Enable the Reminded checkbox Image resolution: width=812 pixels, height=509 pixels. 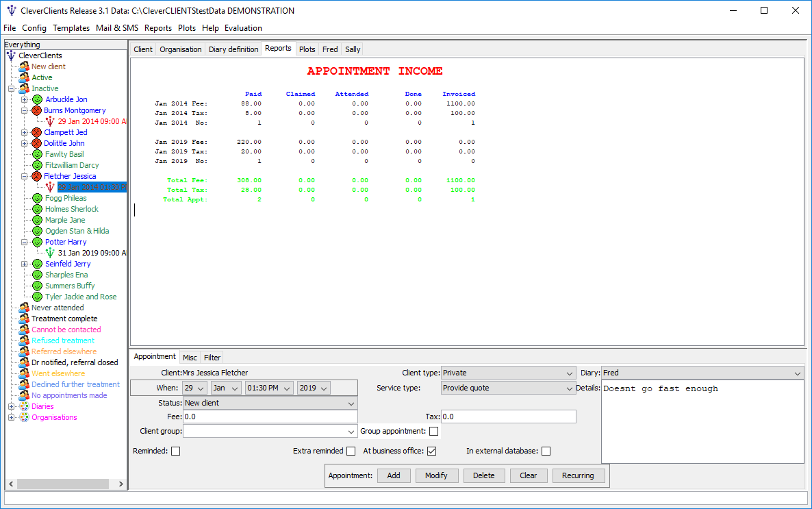[x=175, y=451]
